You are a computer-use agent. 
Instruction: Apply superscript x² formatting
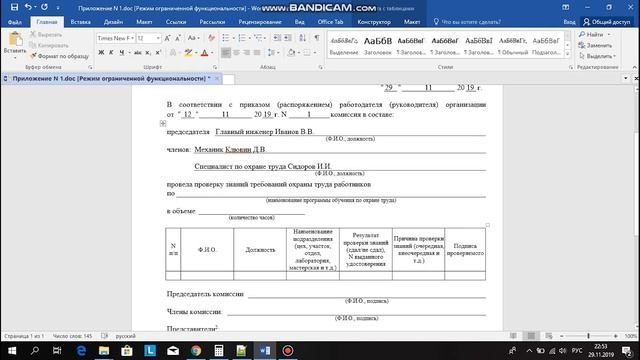point(158,53)
